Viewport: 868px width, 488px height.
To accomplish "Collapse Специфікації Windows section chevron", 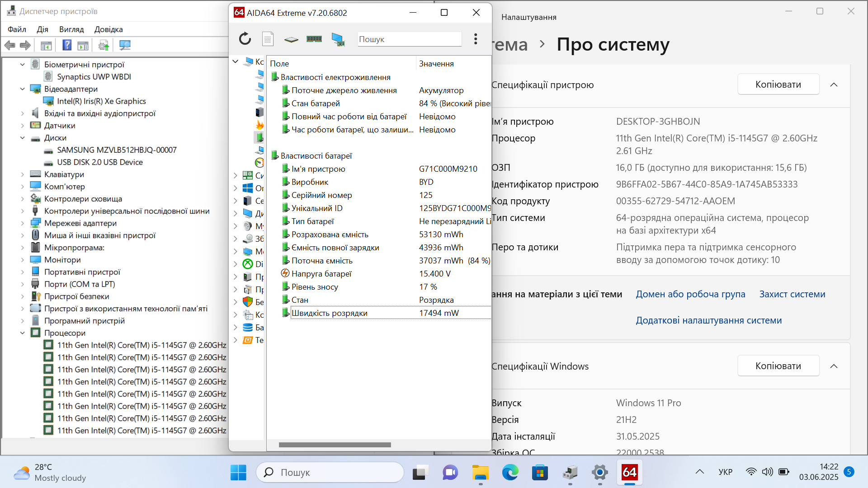I will 834,366.
